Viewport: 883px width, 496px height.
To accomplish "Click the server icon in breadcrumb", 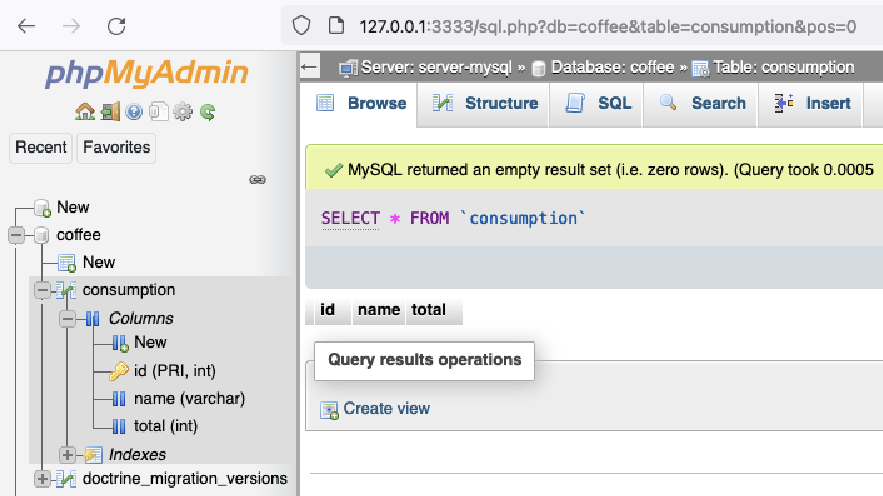I will click(348, 68).
